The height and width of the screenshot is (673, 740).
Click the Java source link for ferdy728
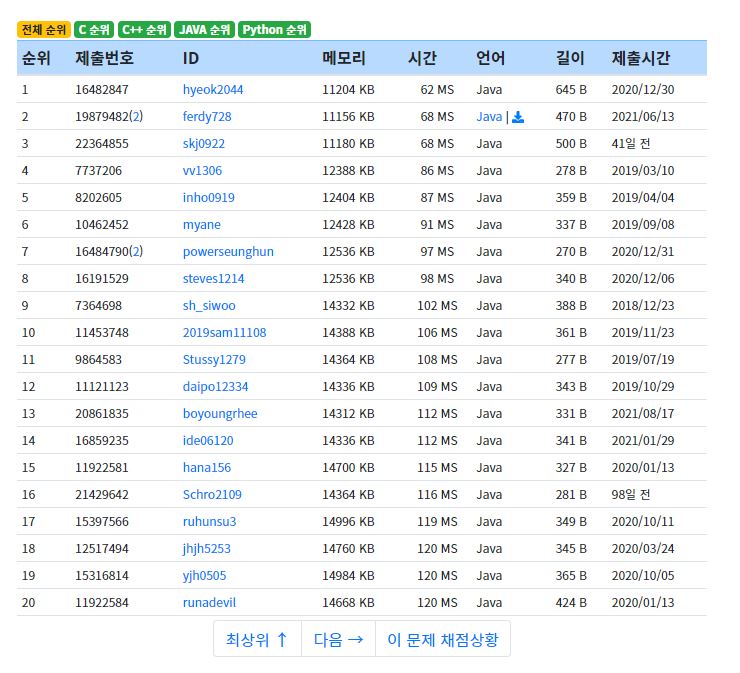pyautogui.click(x=489, y=117)
